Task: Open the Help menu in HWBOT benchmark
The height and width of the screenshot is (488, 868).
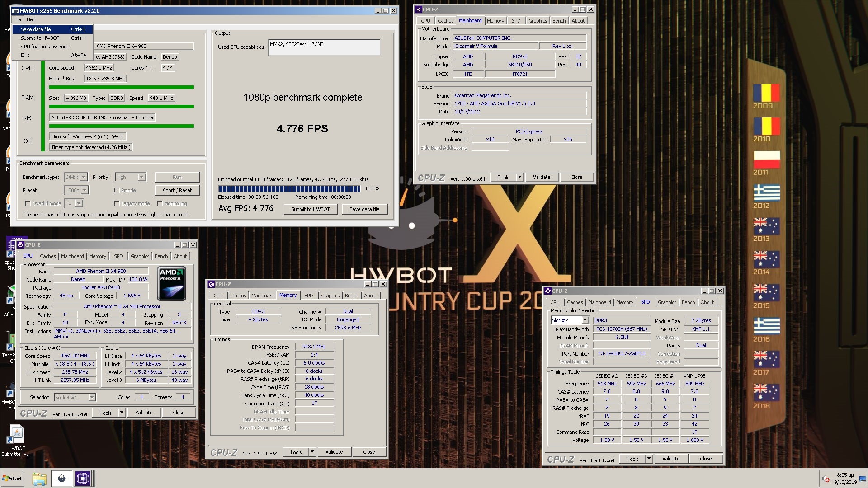Action: pyautogui.click(x=31, y=19)
